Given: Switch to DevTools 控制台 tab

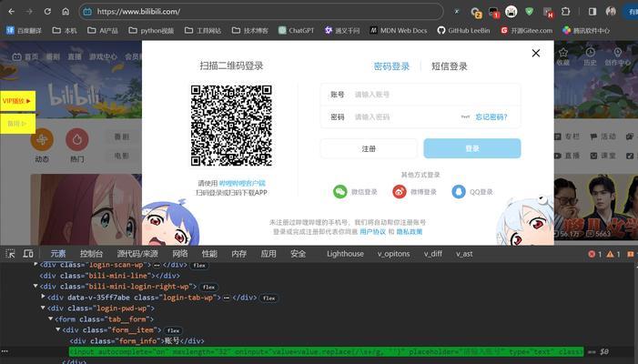Looking at the screenshot, I should (x=91, y=254).
